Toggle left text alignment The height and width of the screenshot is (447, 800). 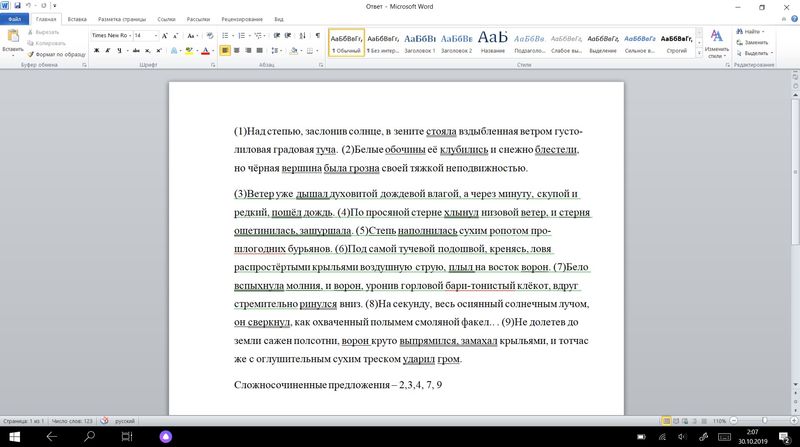pyautogui.click(x=226, y=50)
